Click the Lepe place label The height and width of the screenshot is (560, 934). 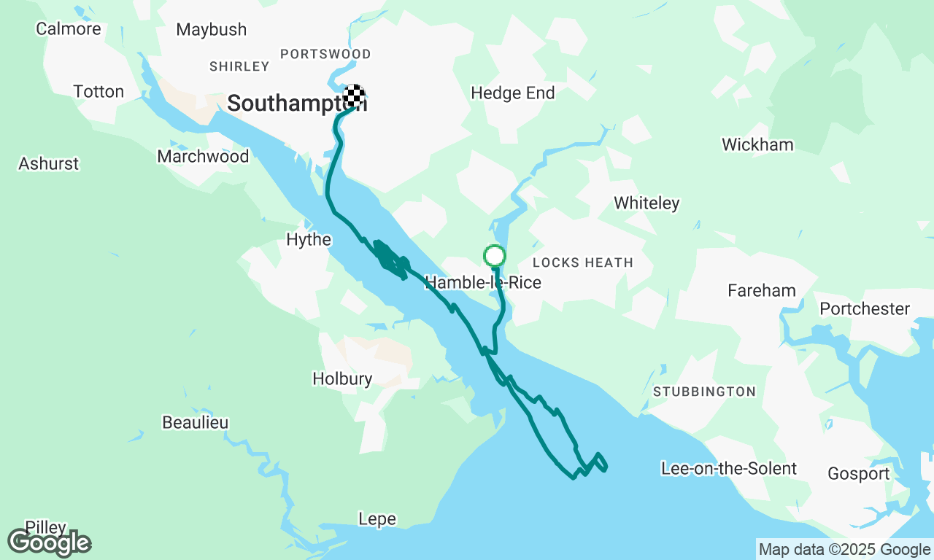tap(377, 519)
